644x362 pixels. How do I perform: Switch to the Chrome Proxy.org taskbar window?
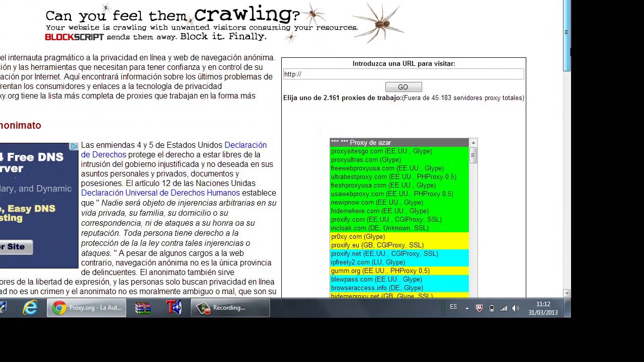[x=87, y=308]
